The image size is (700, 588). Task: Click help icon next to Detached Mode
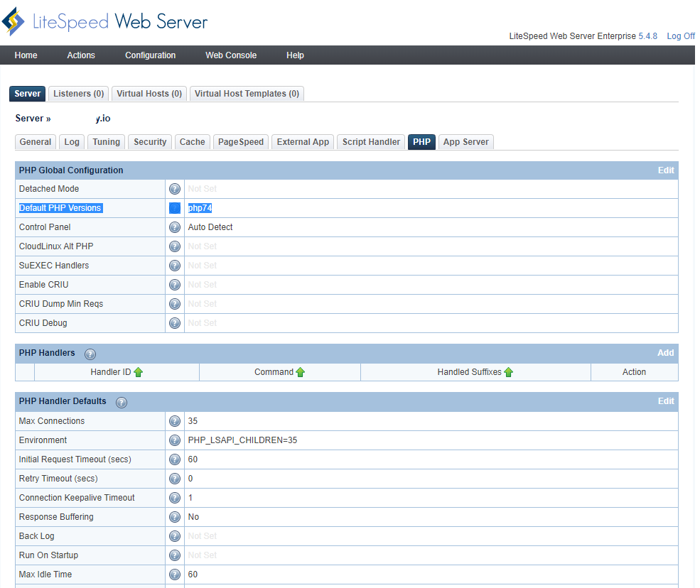[175, 189]
